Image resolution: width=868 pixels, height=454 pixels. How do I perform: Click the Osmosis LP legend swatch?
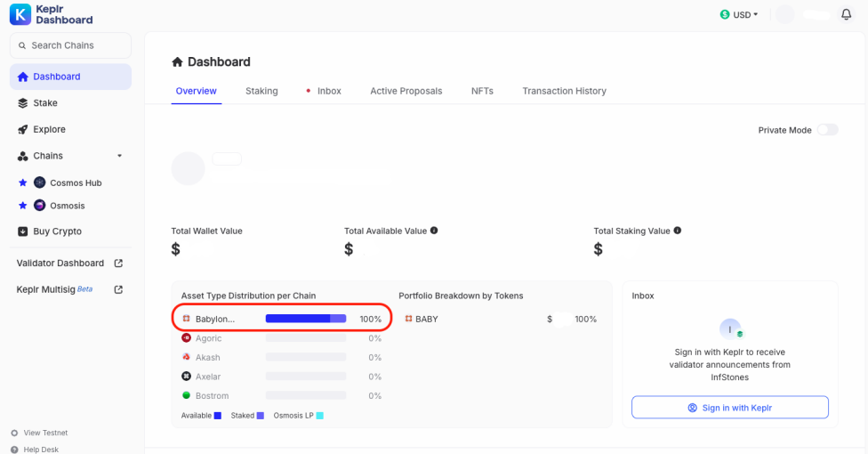coord(319,416)
